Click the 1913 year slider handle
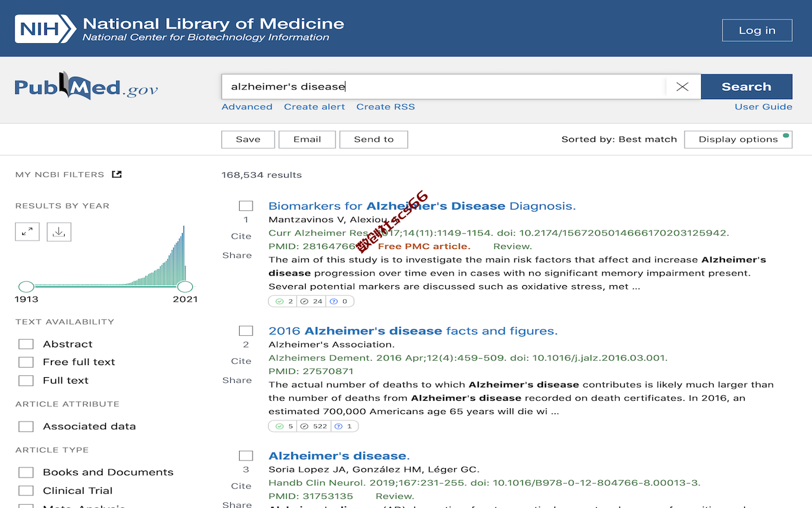The image size is (812, 508). (26, 286)
